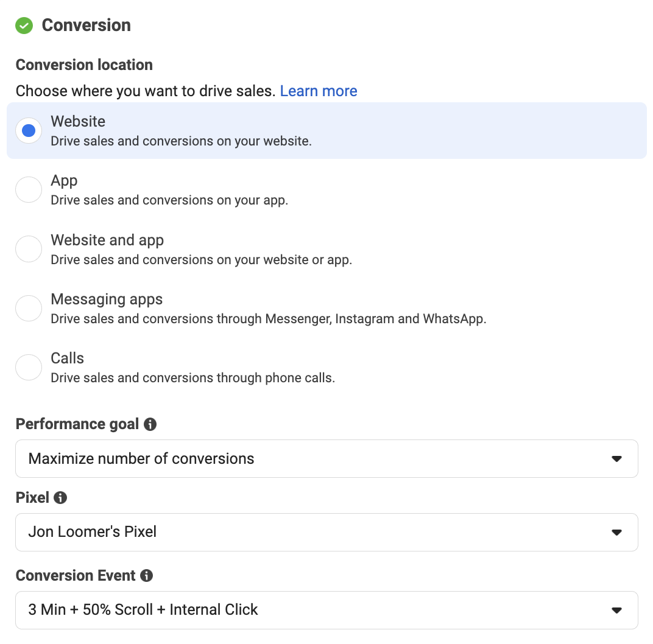Select the App conversion location radio

pos(29,190)
